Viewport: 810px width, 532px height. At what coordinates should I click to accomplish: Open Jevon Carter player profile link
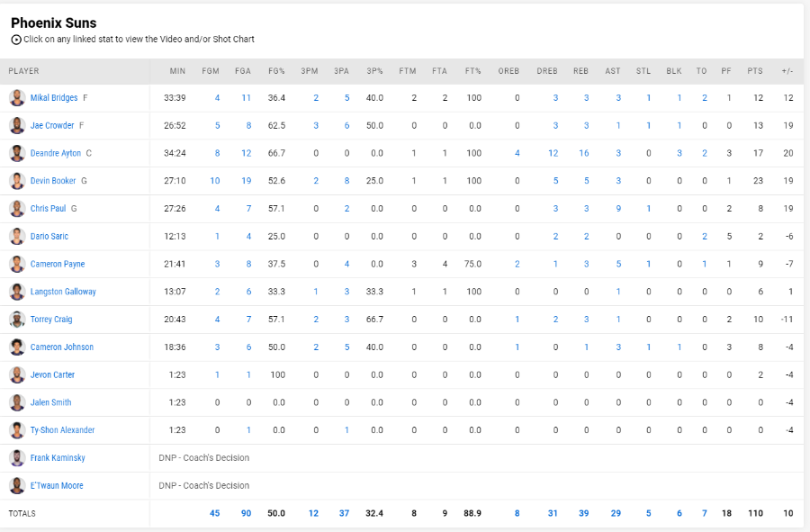52,375
